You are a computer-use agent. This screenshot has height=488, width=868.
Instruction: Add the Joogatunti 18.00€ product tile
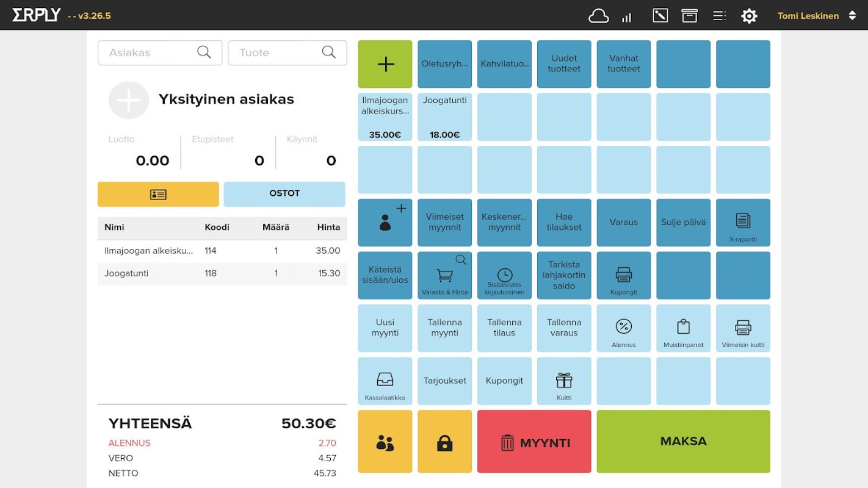coord(445,117)
